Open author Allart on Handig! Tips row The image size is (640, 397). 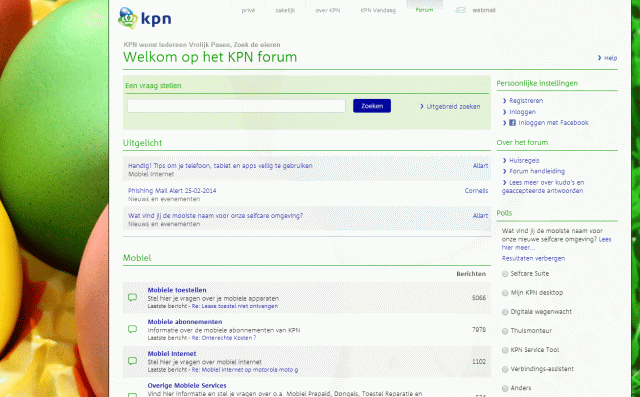pos(480,166)
